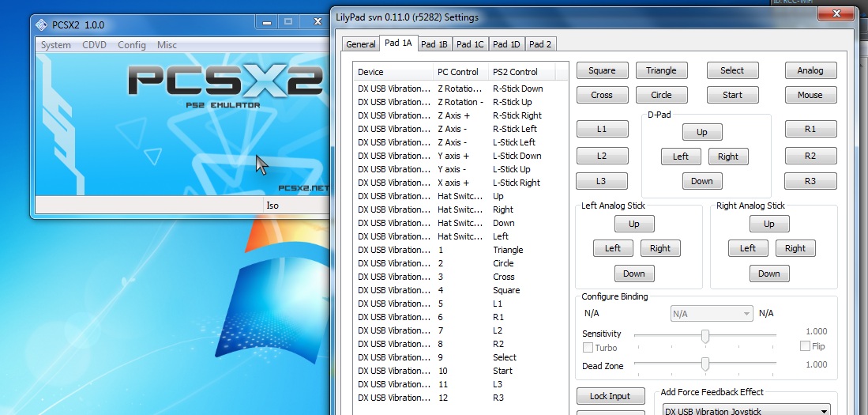The width and height of the screenshot is (868, 415).
Task: Open the Config menu
Action: pos(132,45)
